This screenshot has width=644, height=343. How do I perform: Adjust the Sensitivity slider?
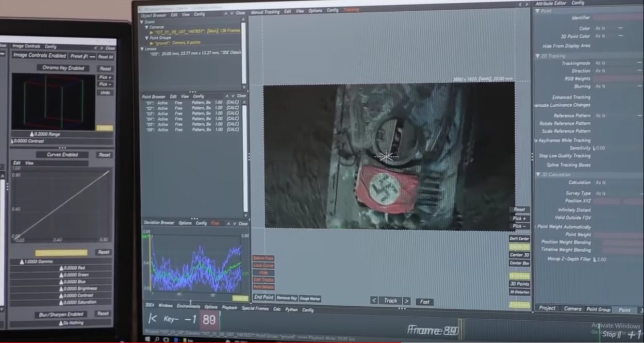(618, 148)
